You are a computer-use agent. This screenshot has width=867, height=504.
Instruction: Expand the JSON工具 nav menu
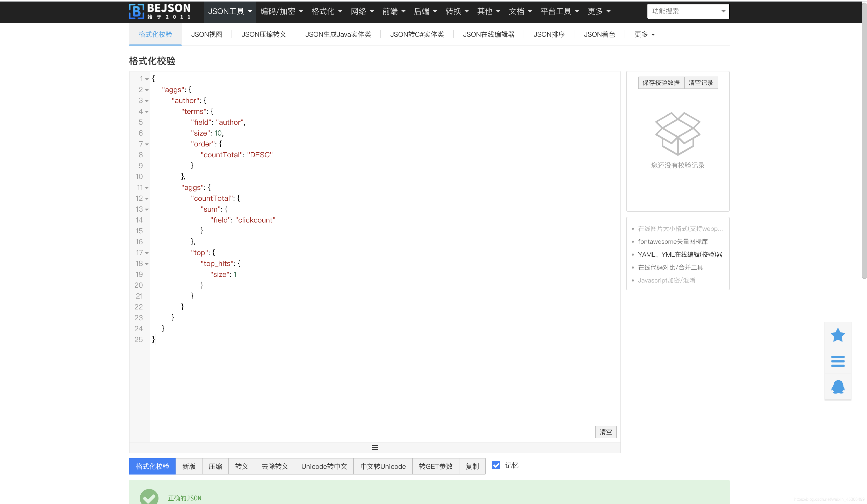230,11
